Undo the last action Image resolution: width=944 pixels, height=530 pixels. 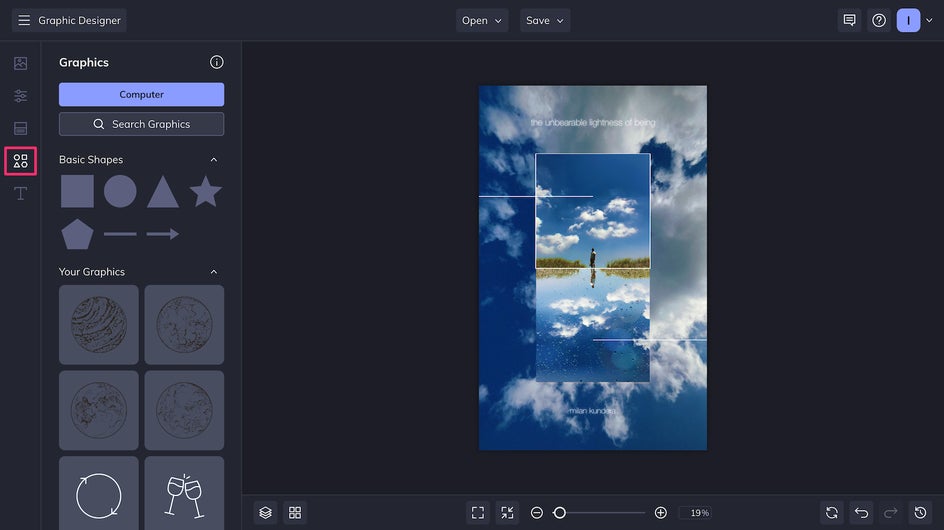pyautogui.click(x=862, y=513)
